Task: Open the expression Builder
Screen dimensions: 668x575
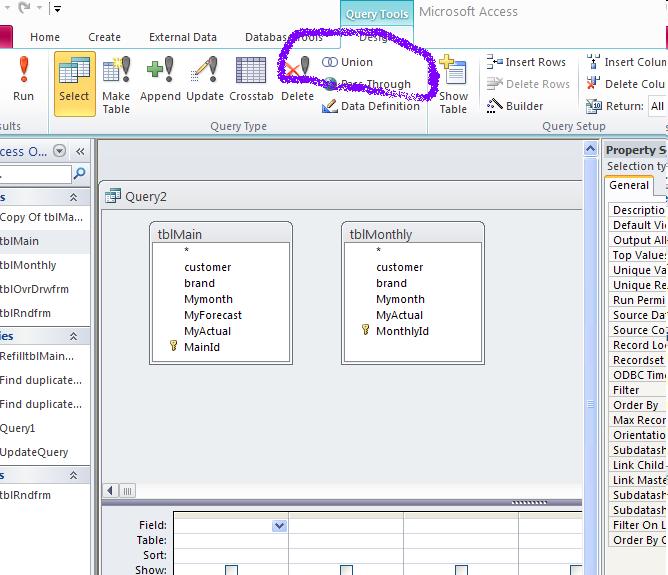Action: tap(515, 106)
